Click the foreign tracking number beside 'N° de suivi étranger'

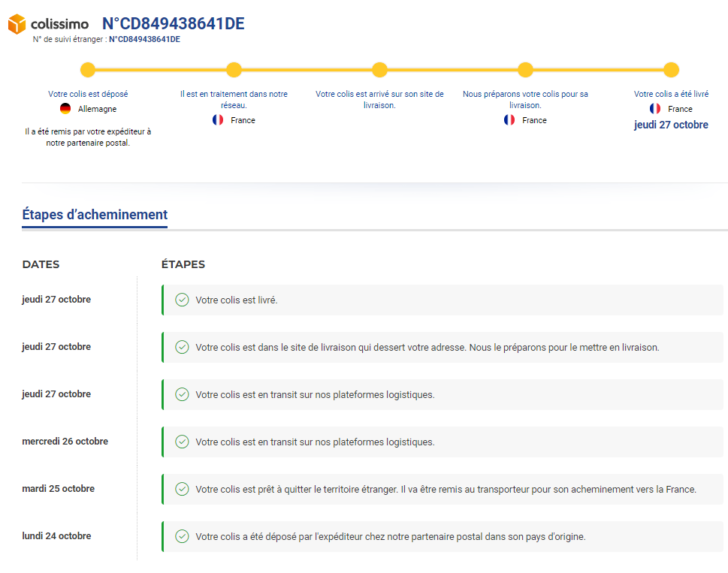point(144,40)
